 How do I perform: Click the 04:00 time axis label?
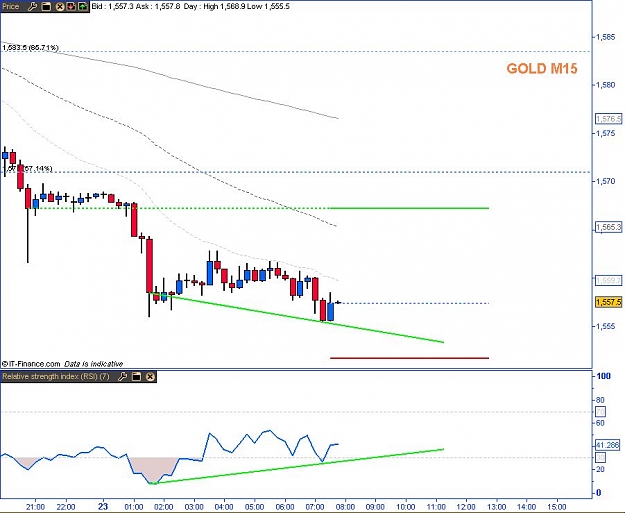pos(224,507)
